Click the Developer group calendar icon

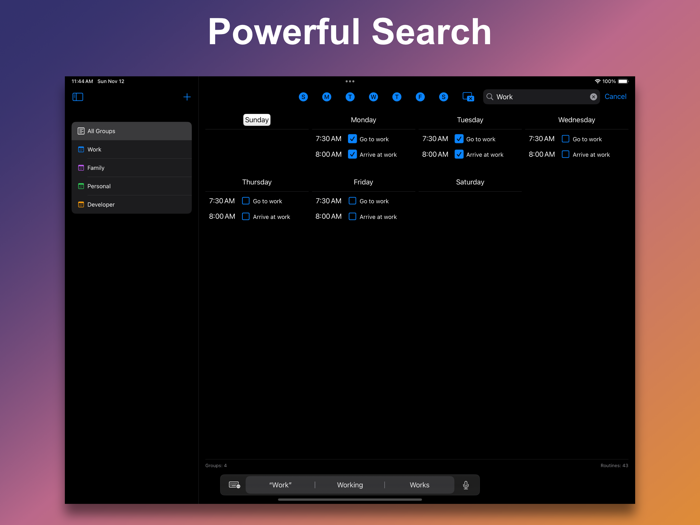click(x=81, y=204)
